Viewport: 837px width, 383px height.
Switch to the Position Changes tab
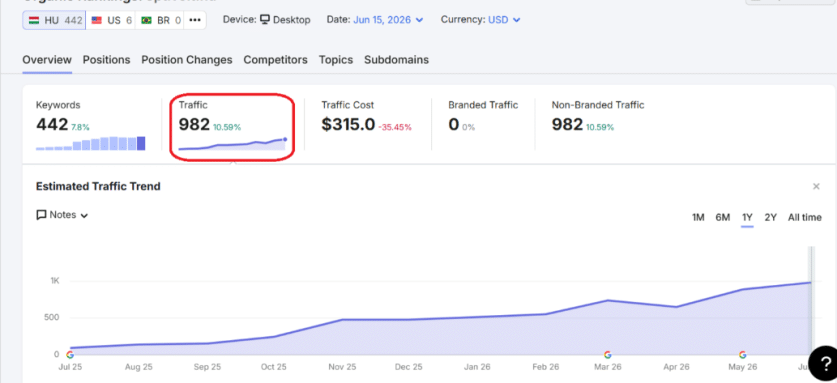(x=187, y=60)
